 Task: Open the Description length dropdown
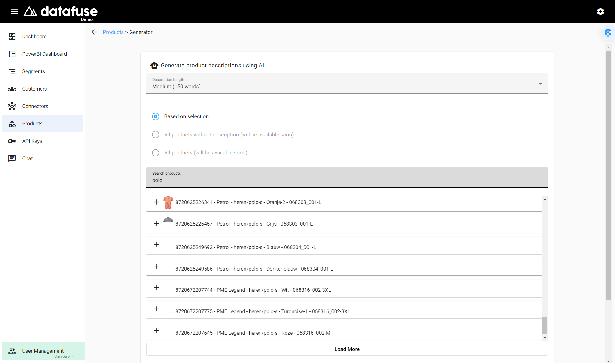point(347,84)
